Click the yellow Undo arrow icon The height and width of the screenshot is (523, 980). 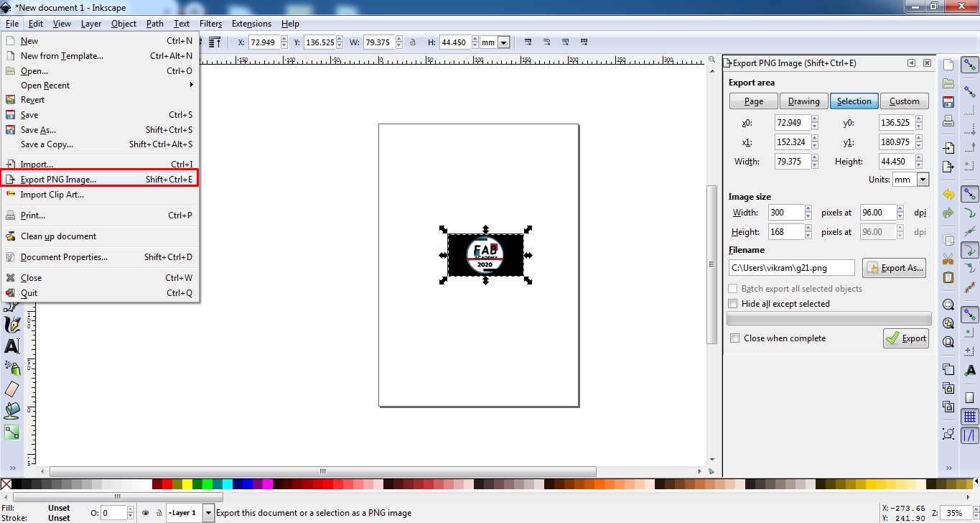click(948, 195)
